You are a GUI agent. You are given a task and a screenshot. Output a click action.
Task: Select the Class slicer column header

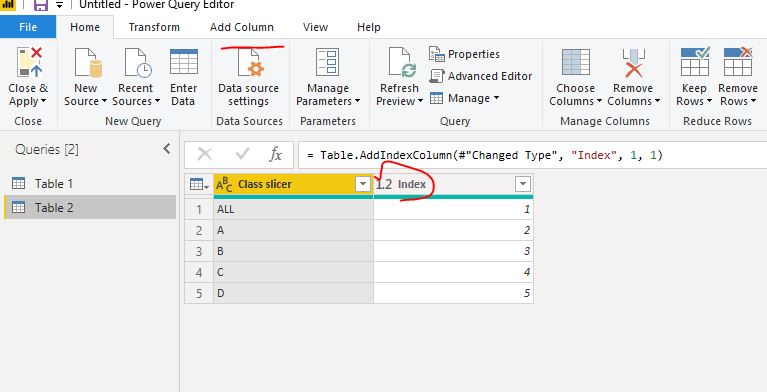point(293,184)
